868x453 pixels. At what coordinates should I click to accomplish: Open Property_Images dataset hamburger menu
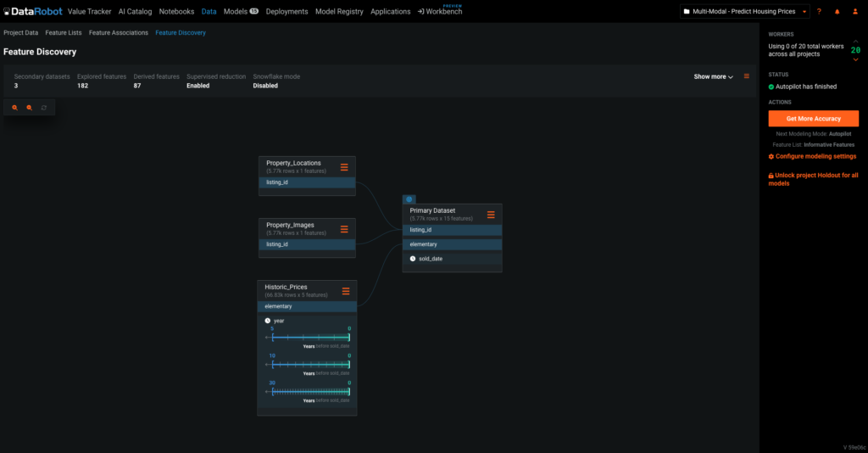click(344, 229)
